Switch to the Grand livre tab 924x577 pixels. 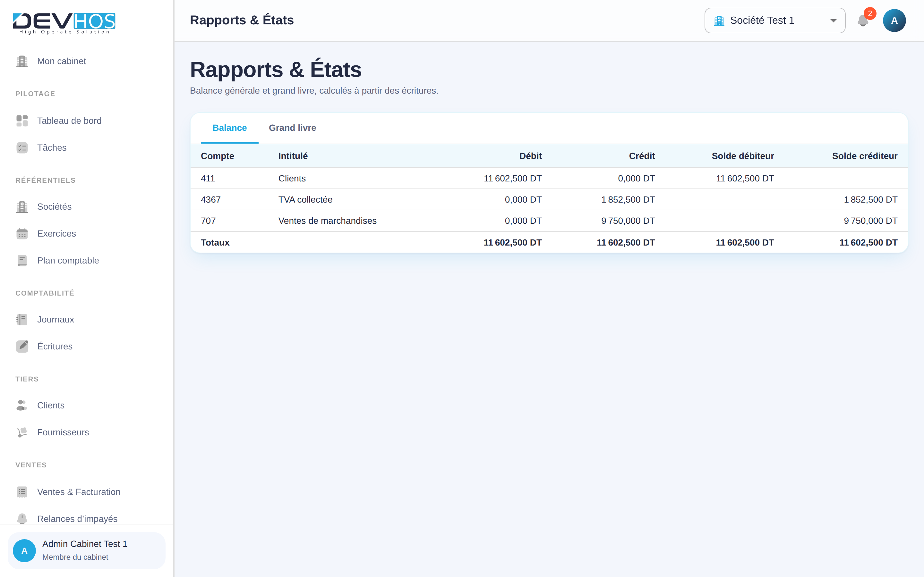(x=293, y=128)
